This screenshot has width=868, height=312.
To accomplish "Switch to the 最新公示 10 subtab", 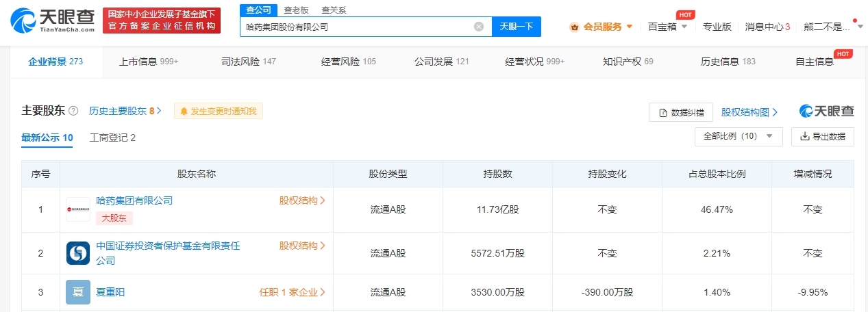I will click(x=47, y=138).
